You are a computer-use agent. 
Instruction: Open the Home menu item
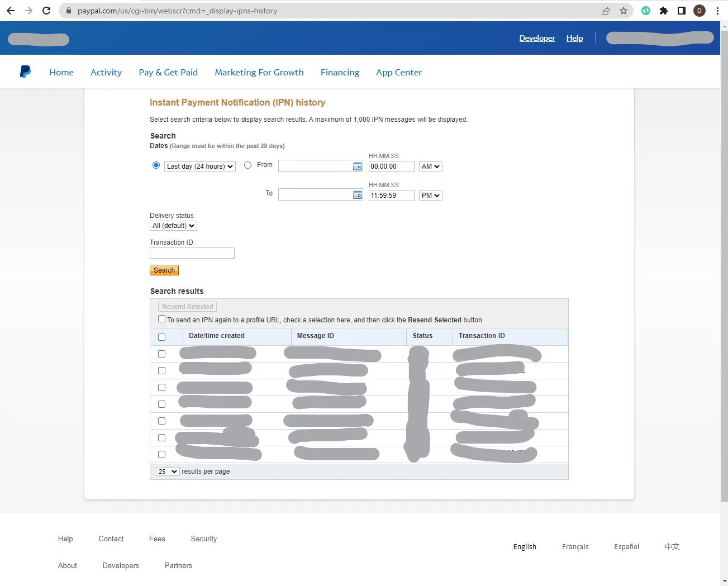tap(61, 72)
